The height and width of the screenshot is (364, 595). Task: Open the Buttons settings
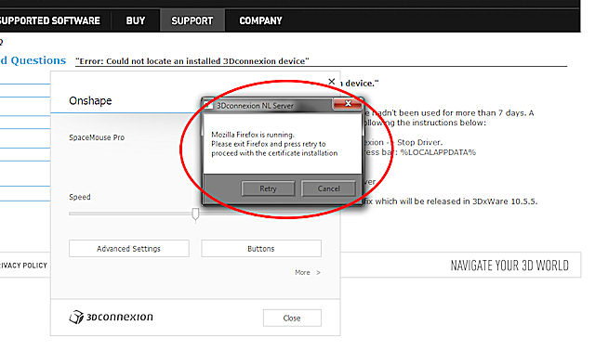click(261, 248)
